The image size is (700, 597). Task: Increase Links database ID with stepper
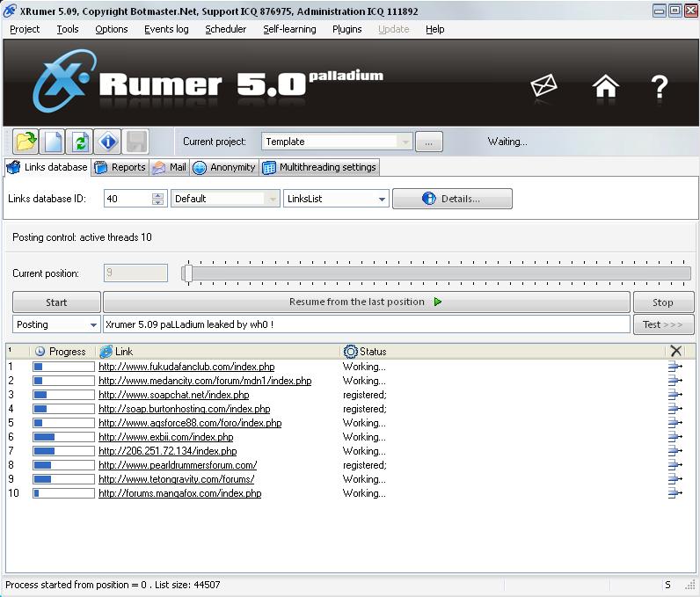tap(157, 195)
